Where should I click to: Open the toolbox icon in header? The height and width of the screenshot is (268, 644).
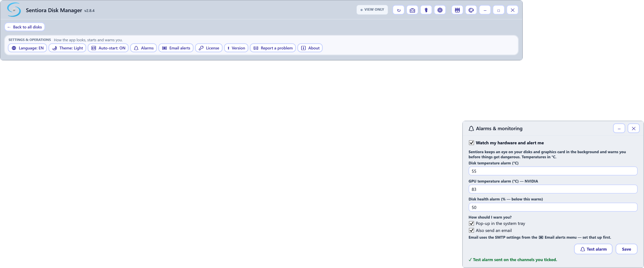pos(412,10)
